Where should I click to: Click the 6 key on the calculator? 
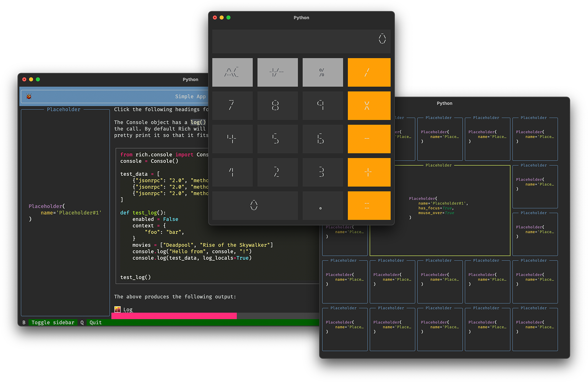pos(323,139)
